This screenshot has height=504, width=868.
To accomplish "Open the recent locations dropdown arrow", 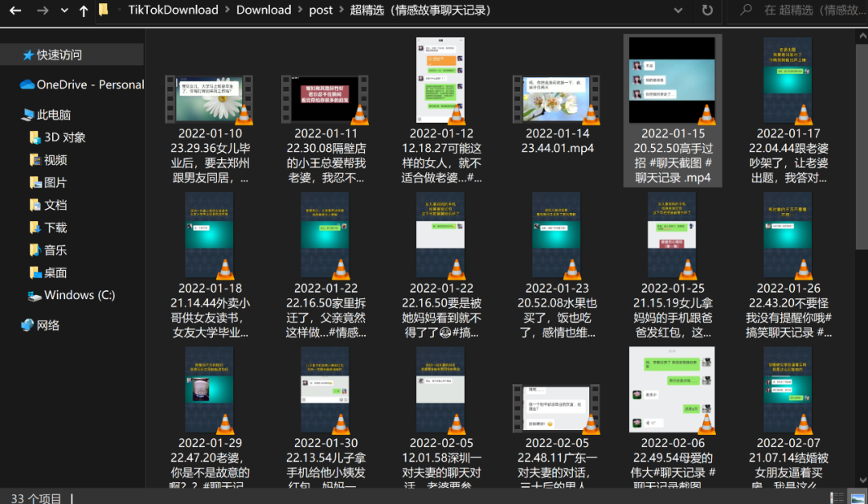I will coord(64,10).
